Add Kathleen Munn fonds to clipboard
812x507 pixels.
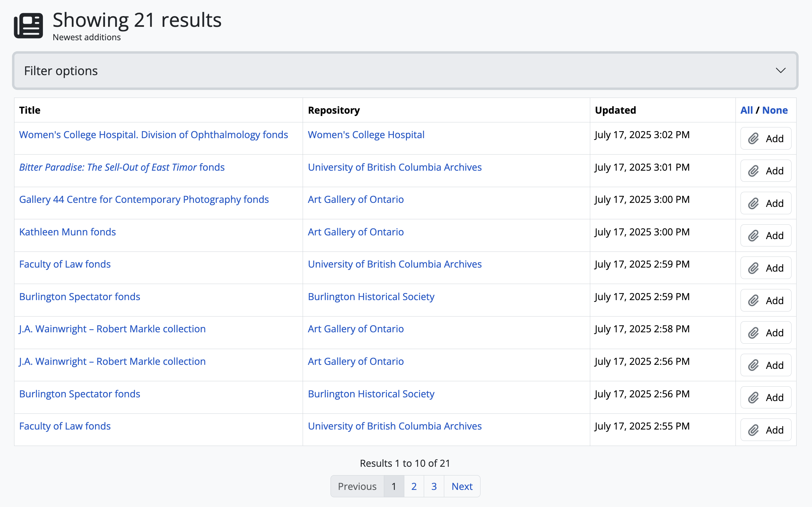click(765, 236)
